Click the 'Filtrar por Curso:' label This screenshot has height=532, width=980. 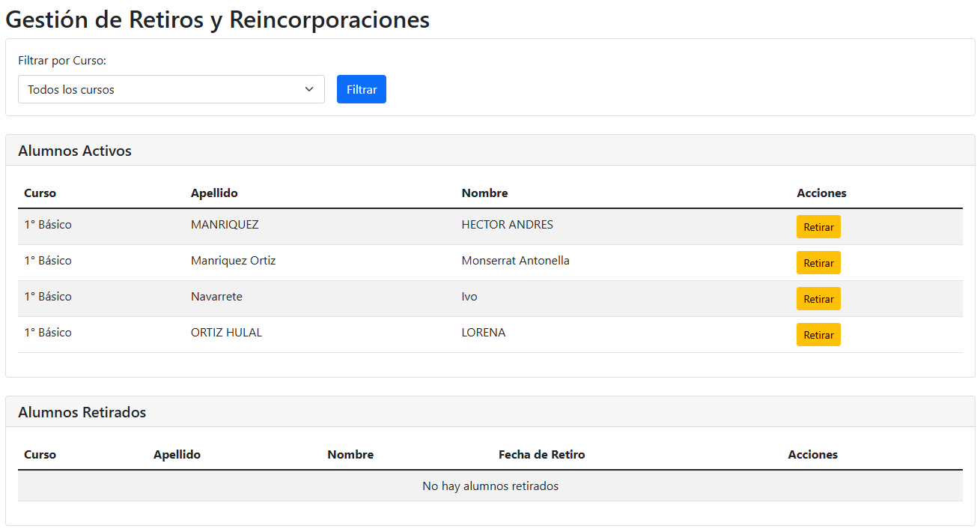[62, 61]
